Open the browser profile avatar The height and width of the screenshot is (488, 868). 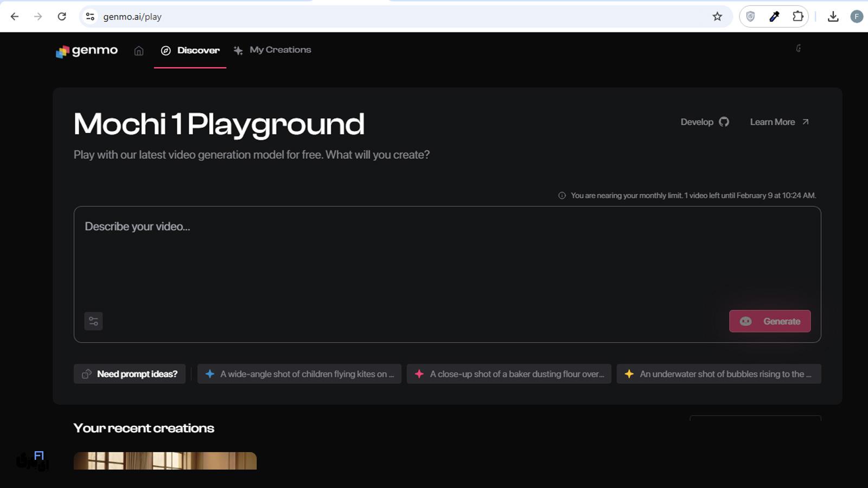coord(857,16)
